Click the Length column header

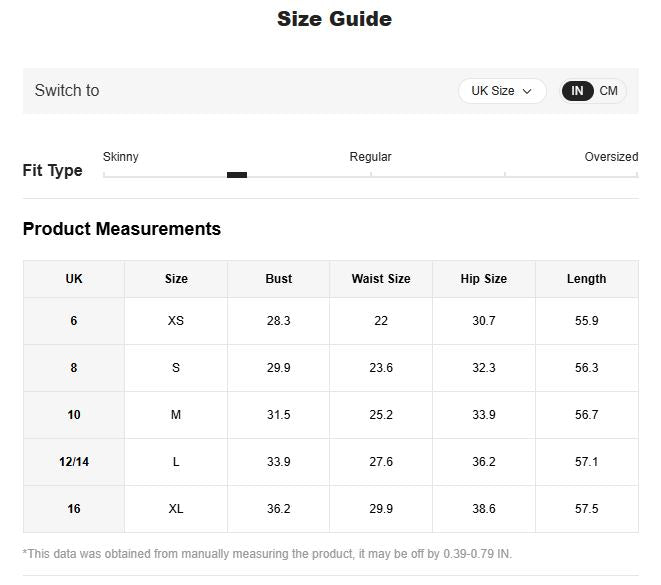click(586, 279)
